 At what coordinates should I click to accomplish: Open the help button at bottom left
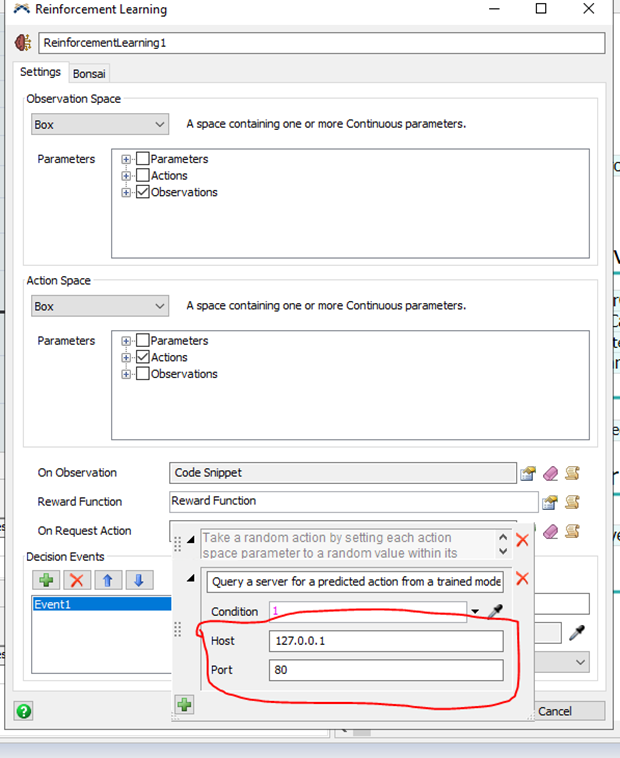pos(24,711)
